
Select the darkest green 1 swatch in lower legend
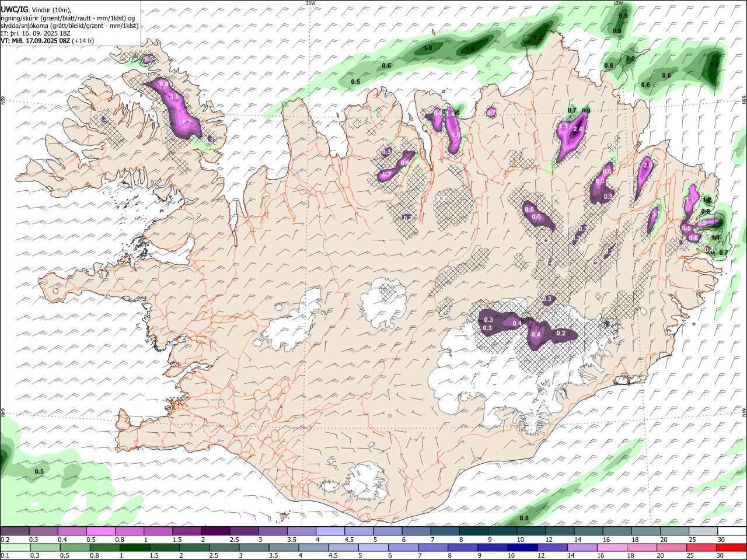[134, 548]
